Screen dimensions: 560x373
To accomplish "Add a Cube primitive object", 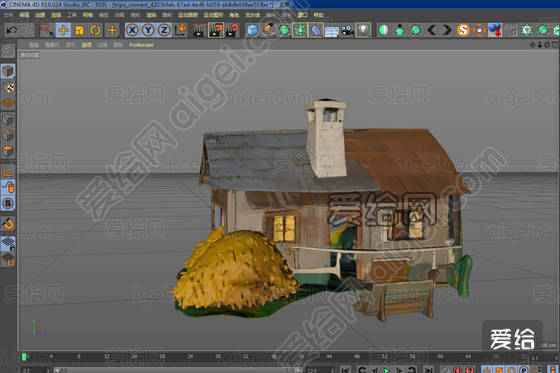I will coord(252,30).
